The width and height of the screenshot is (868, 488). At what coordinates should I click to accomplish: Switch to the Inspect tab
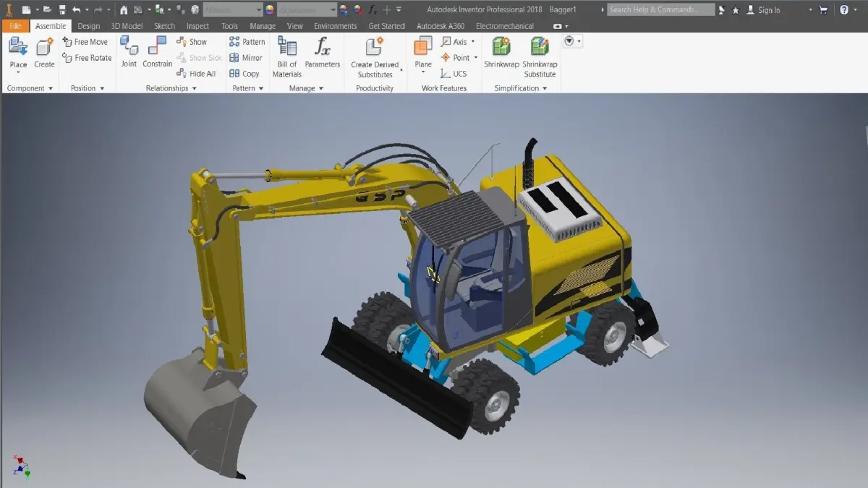pos(197,26)
